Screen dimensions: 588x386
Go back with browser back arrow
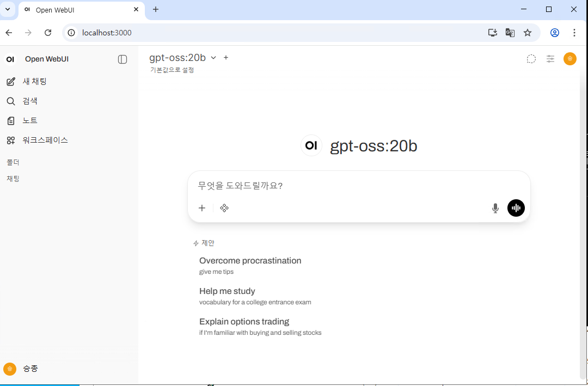(x=9, y=33)
